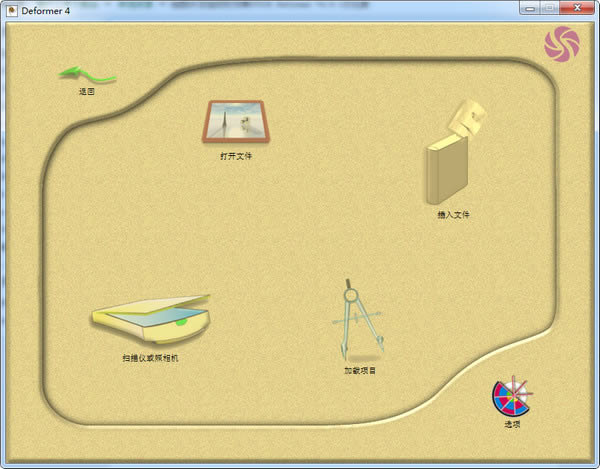Click the Deformer 4 window title text
The image size is (600, 469).
[45, 8]
